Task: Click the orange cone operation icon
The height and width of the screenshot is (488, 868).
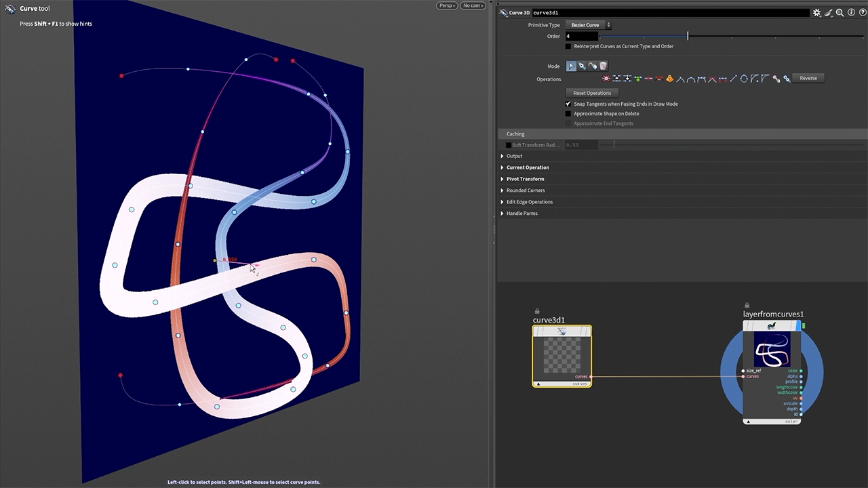Action: [669, 79]
